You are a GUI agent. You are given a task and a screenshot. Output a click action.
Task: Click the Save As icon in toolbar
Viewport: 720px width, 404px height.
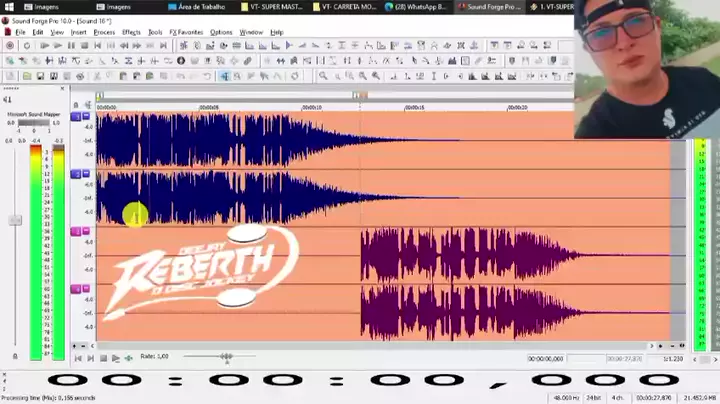coord(54,76)
